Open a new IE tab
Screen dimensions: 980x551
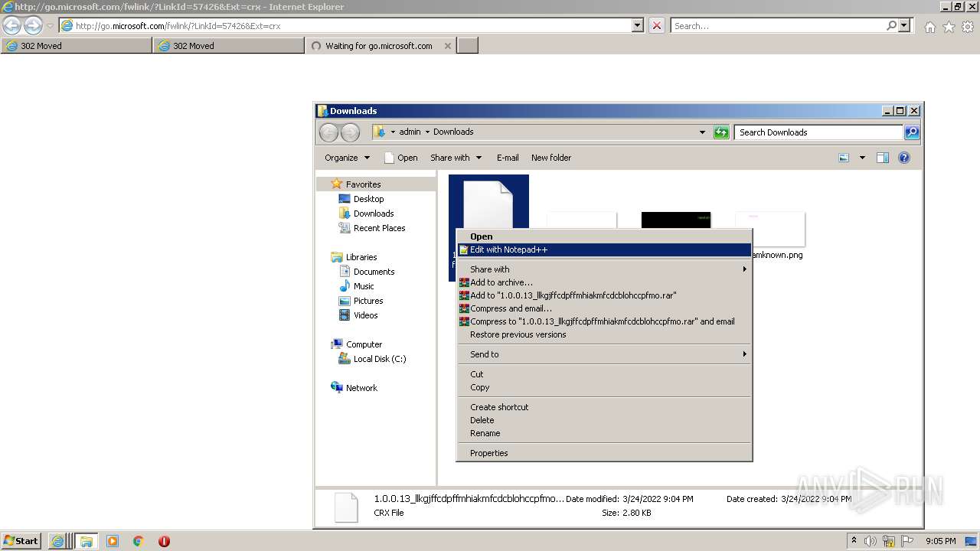pyautogui.click(x=467, y=46)
